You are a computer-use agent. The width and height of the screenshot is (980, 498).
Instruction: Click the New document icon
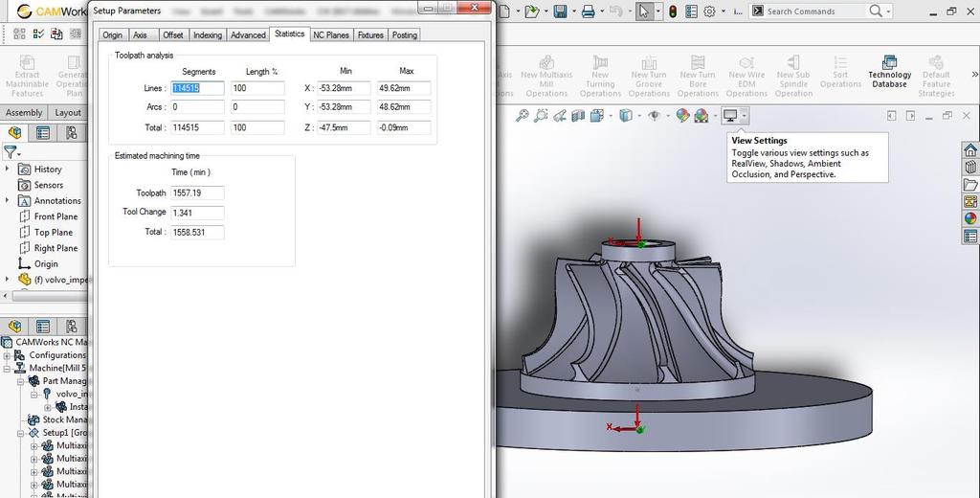(x=504, y=11)
